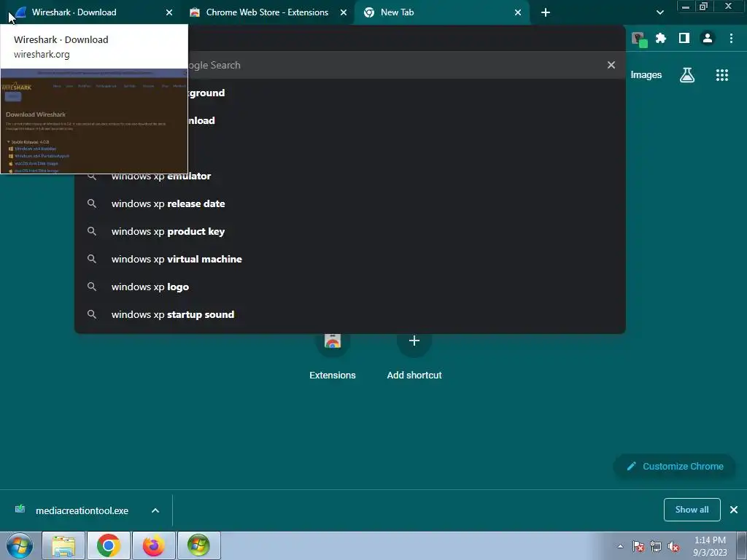The height and width of the screenshot is (560, 747).
Task: Open the Search Labs flask icon
Action: [687, 75]
